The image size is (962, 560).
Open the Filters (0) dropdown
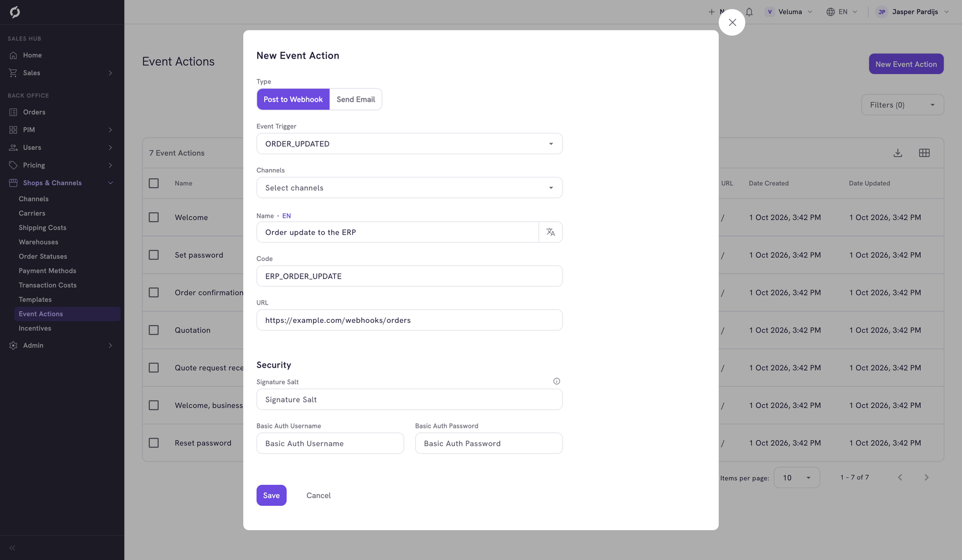(902, 105)
